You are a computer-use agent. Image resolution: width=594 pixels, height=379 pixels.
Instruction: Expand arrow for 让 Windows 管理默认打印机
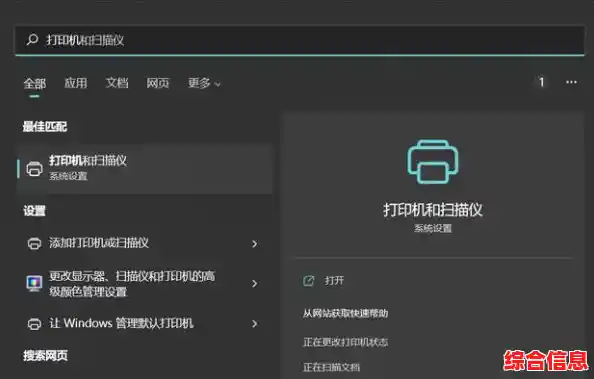click(x=255, y=324)
